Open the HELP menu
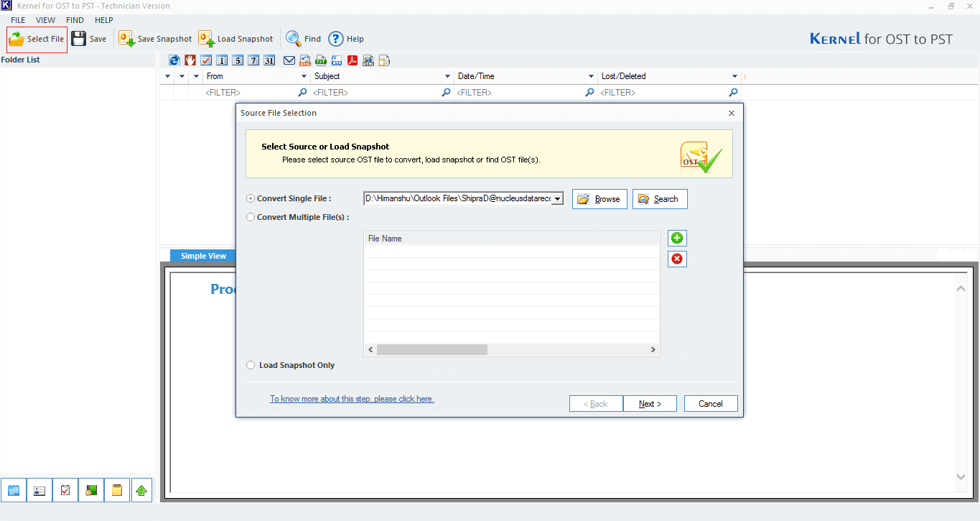 click(x=104, y=20)
